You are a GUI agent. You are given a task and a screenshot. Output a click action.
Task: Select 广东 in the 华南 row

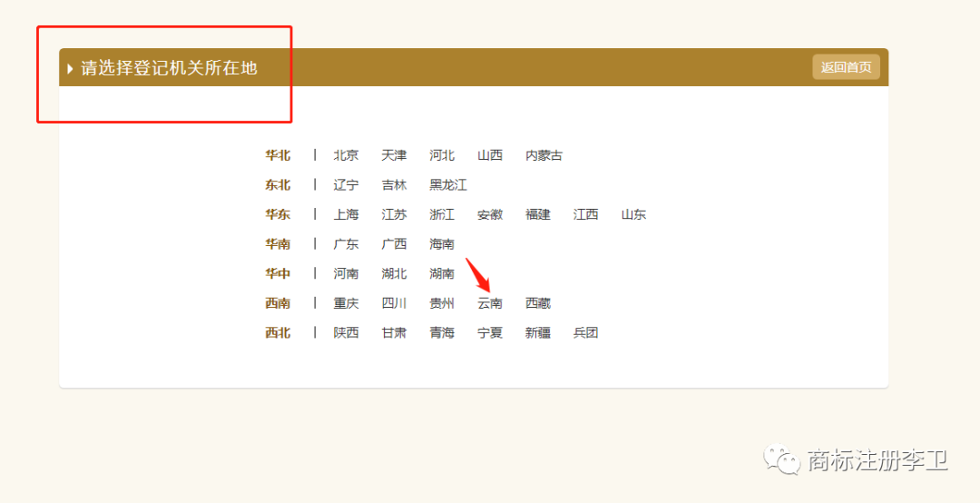click(346, 244)
